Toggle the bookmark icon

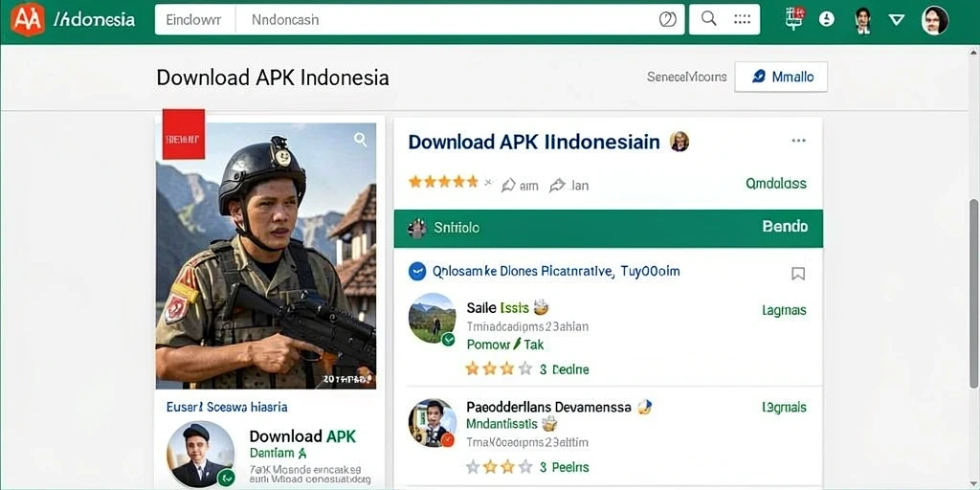[x=798, y=273]
